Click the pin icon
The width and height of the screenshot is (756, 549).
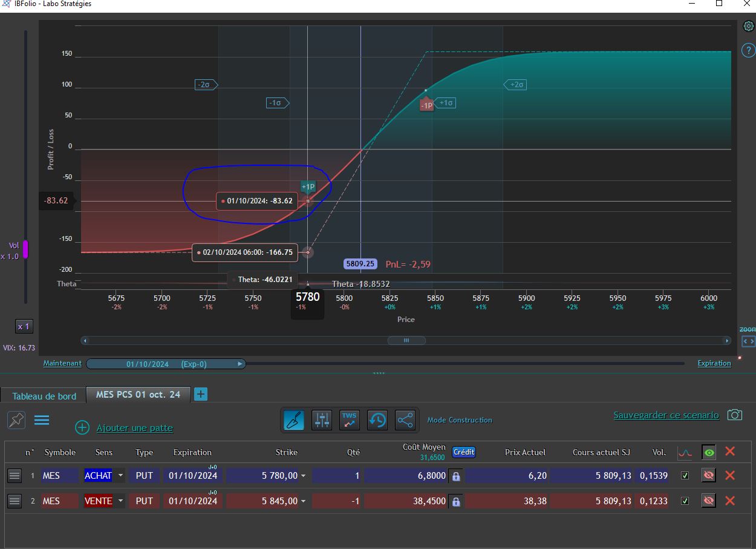pos(16,420)
